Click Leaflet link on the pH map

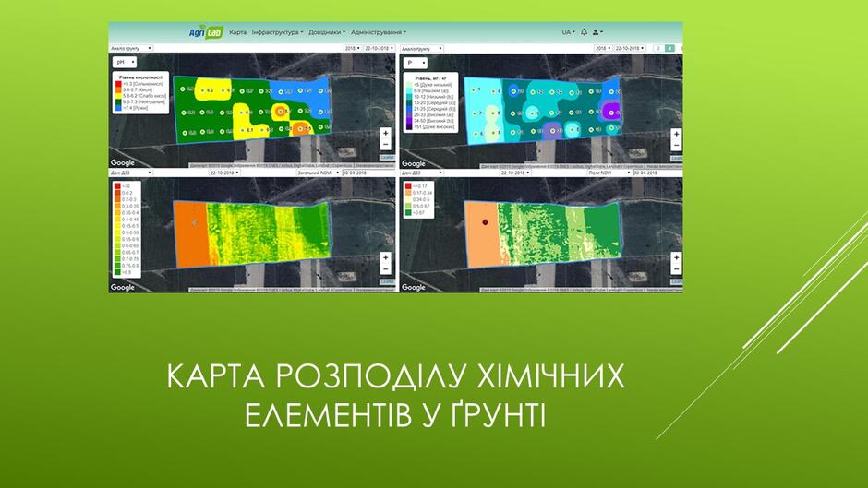click(388, 158)
